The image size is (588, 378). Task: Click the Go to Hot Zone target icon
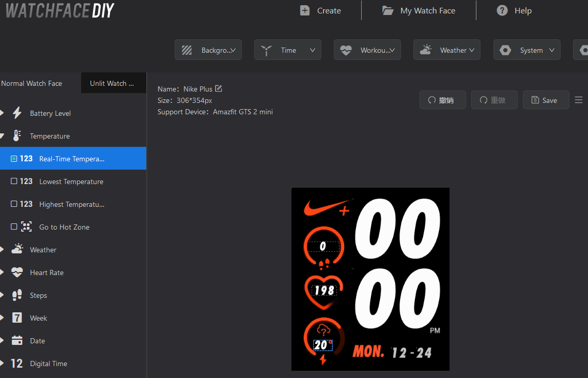pos(26,226)
